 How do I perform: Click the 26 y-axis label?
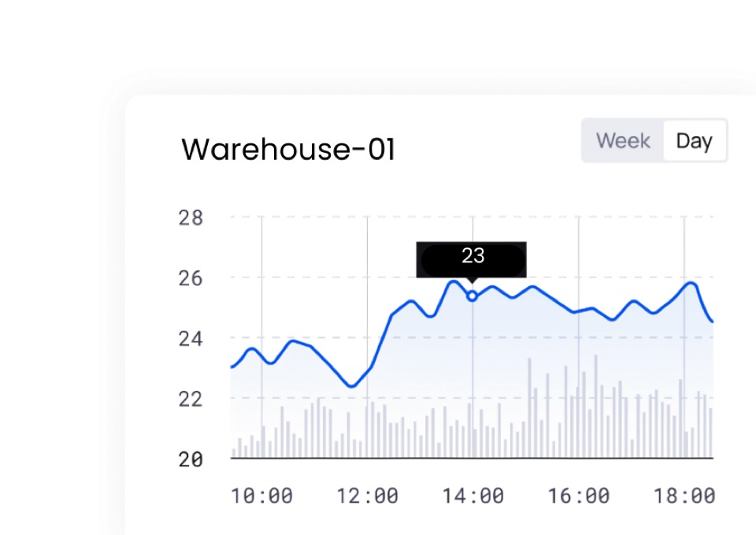click(x=191, y=278)
